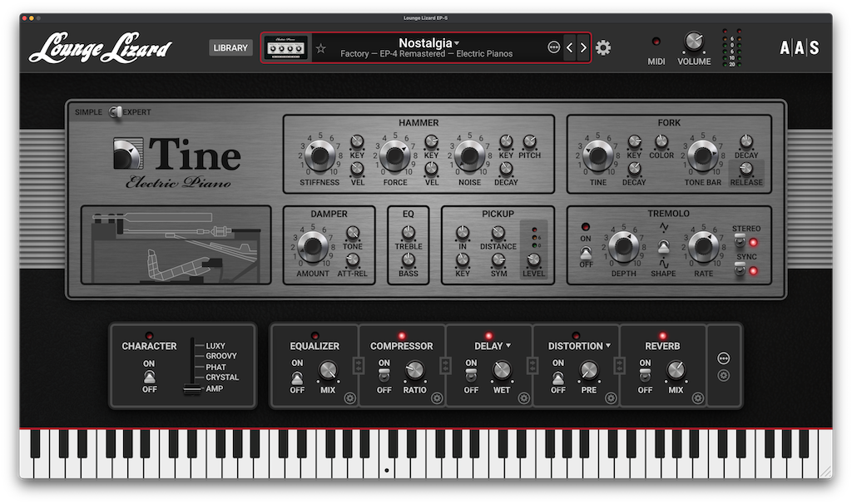Screen dimensions: 852x504
Task: Open the Nostalgia preset name dropdown
Action: coord(428,42)
